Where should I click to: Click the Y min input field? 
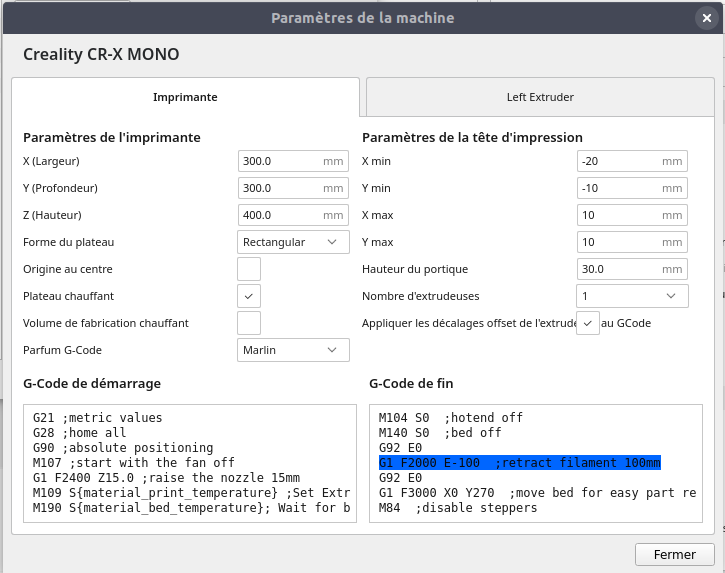632,188
